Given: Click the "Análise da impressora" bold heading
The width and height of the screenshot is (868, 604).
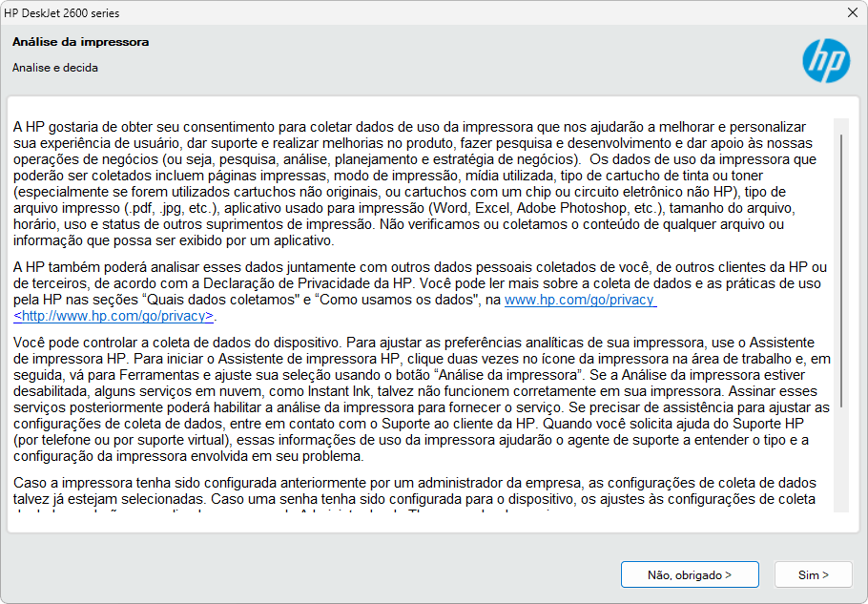Looking at the screenshot, I should pos(80,42).
